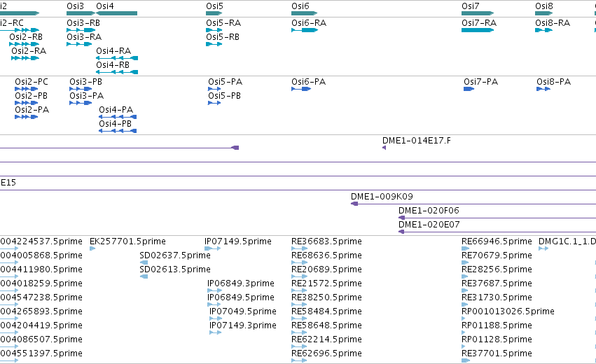Click transcript label Osi3-RB
Viewport: 596px width, 364px height.
click(83, 23)
